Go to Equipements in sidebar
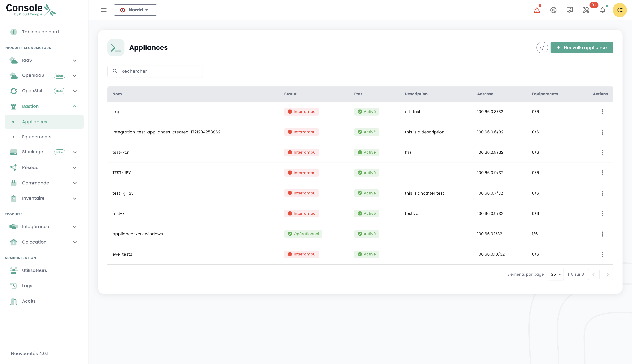Image resolution: width=632 pixels, height=364 pixels. point(37,137)
